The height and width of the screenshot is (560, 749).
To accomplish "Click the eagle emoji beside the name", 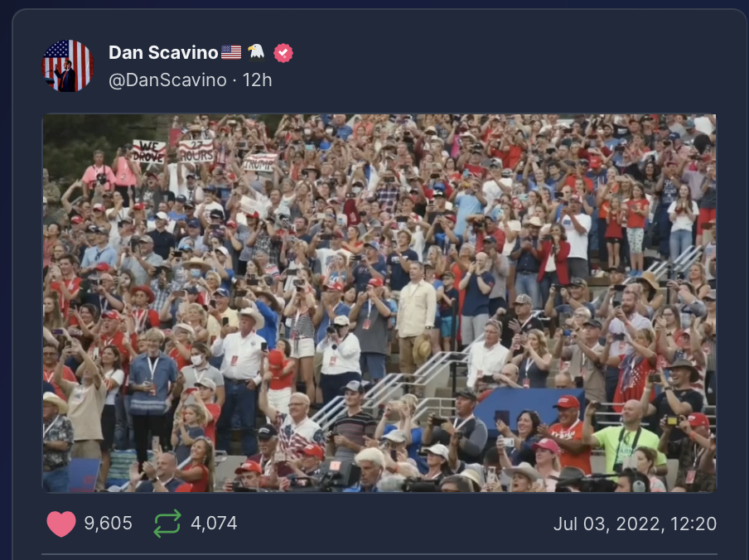I will pos(256,51).
